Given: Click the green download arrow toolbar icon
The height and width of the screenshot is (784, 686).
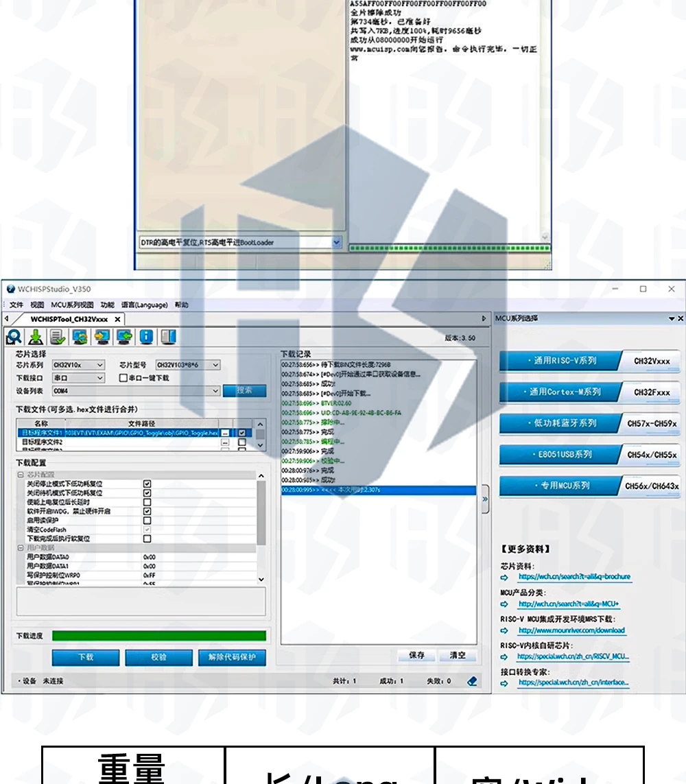Looking at the screenshot, I should click(36, 337).
